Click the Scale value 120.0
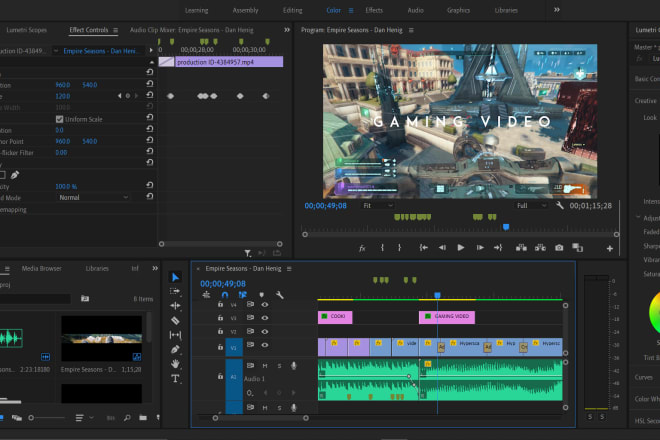This screenshot has width=660, height=440. tap(63, 96)
